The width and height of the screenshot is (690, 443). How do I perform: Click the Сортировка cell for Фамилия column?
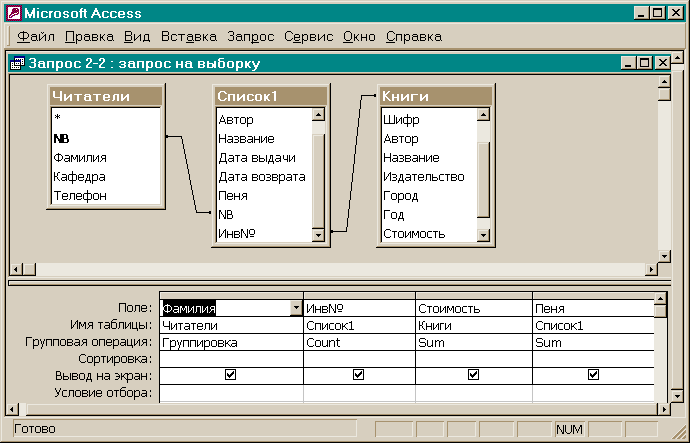tap(231, 359)
